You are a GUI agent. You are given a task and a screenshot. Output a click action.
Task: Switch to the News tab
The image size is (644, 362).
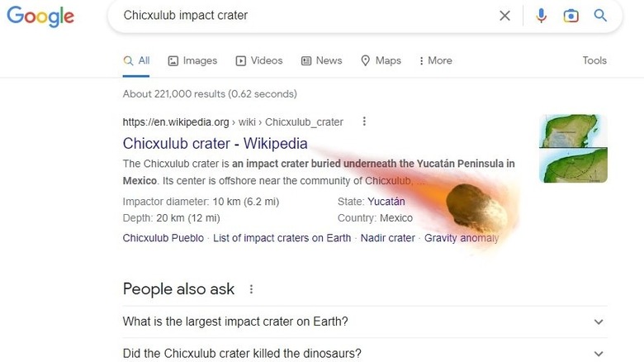[x=321, y=60]
